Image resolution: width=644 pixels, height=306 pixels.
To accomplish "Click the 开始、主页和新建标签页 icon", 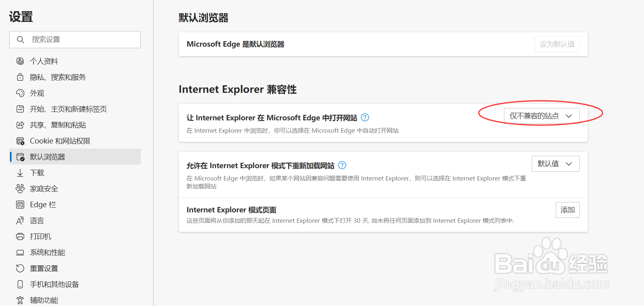I will pyautogui.click(x=20, y=109).
